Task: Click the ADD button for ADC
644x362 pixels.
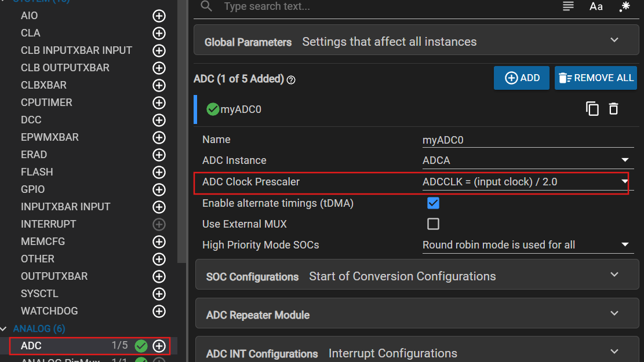Action: [521, 78]
